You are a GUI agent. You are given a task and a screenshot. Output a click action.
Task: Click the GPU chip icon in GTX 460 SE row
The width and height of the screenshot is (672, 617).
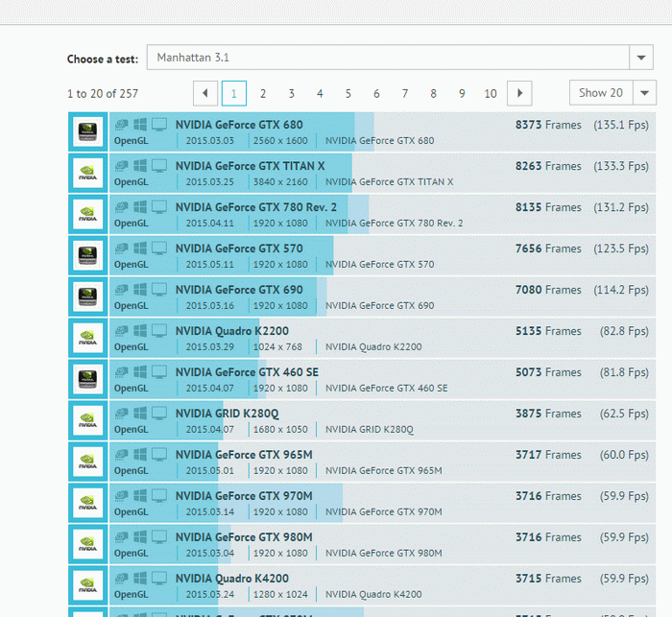click(121, 371)
